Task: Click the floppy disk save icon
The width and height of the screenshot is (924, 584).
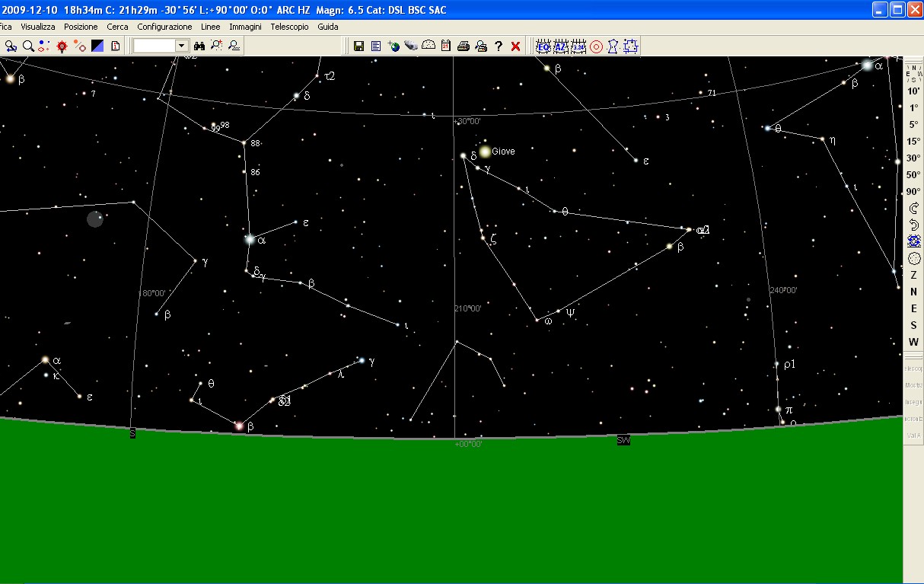Action: 358,46
